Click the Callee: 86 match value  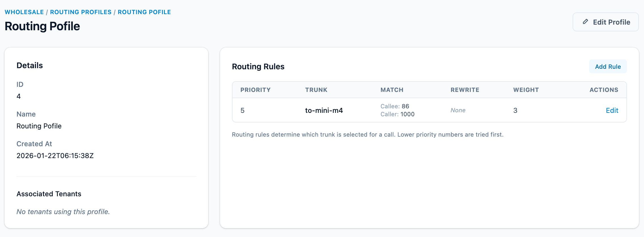click(395, 106)
